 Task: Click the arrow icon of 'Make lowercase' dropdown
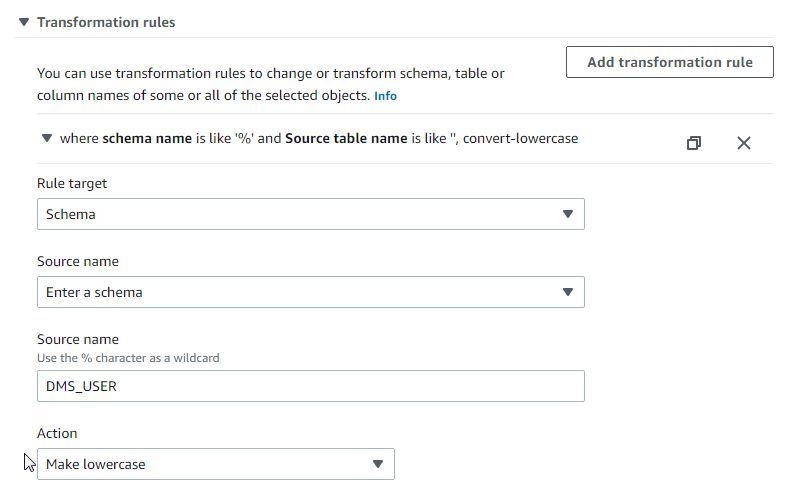pyautogui.click(x=378, y=464)
